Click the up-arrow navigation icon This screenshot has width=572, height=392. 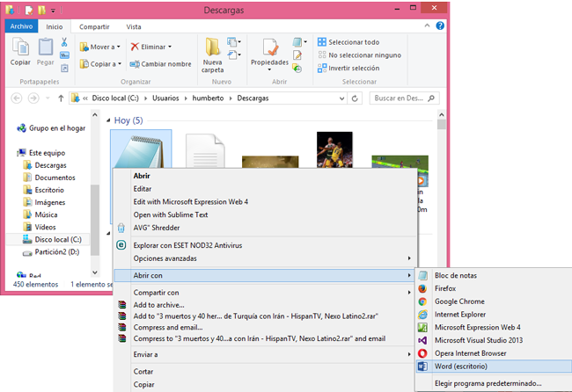coord(61,98)
